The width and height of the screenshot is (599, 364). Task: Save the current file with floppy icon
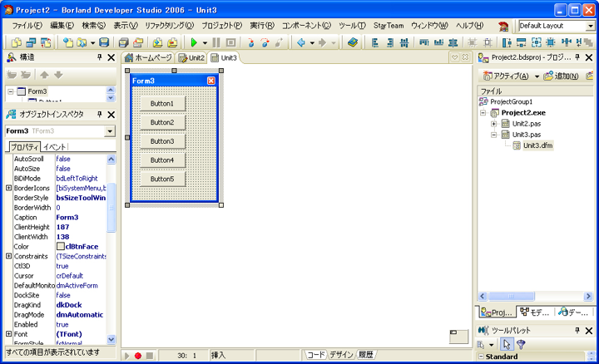tap(104, 42)
